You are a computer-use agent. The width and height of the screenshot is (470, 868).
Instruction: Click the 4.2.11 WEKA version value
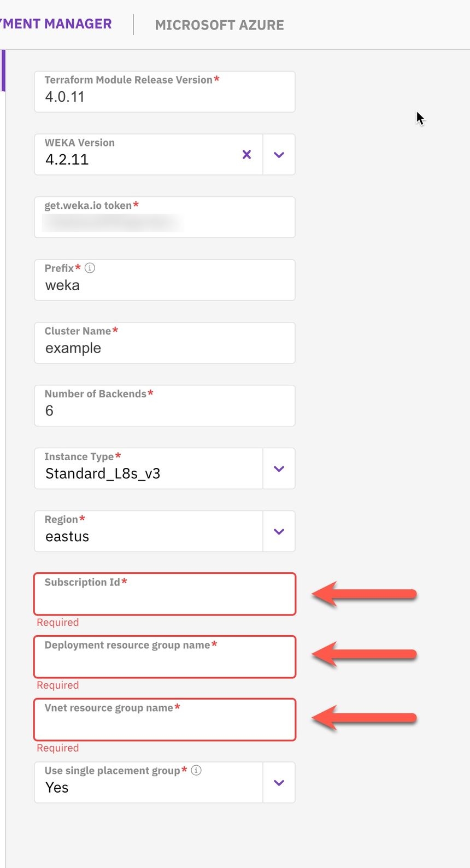tap(67, 160)
